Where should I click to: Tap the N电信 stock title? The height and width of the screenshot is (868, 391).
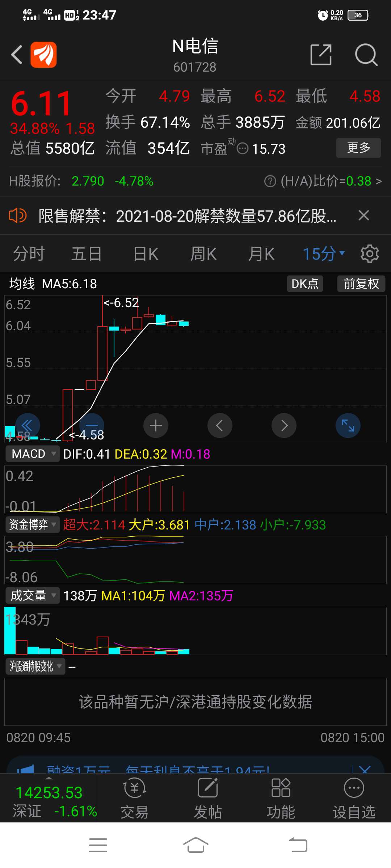195,46
